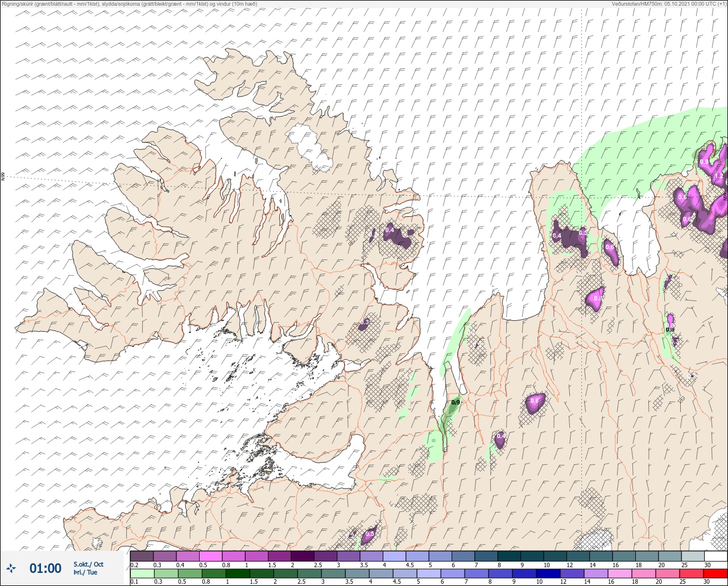The image size is (728, 586).
Task: Click the black 0.9 value on the green patch
Action: [x=456, y=402]
